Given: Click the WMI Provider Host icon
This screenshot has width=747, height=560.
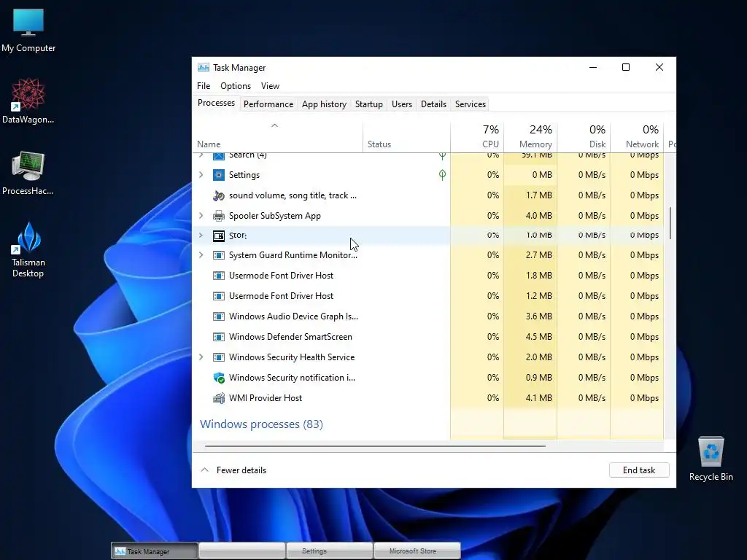Looking at the screenshot, I should pyautogui.click(x=219, y=398).
